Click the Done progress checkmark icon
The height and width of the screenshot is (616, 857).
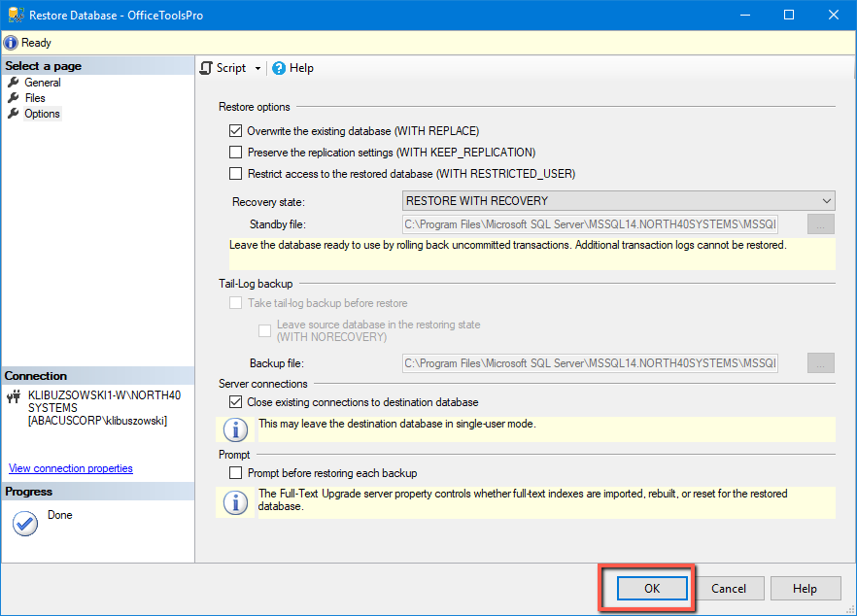25,523
